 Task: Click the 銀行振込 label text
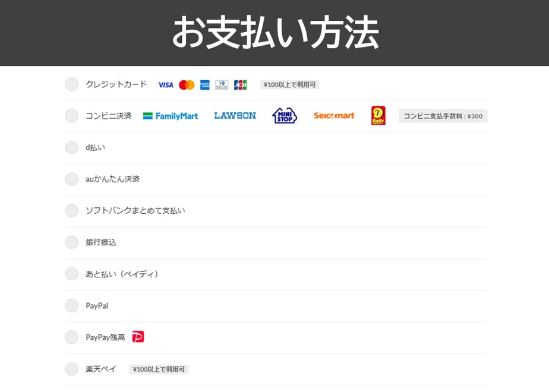coord(101,242)
